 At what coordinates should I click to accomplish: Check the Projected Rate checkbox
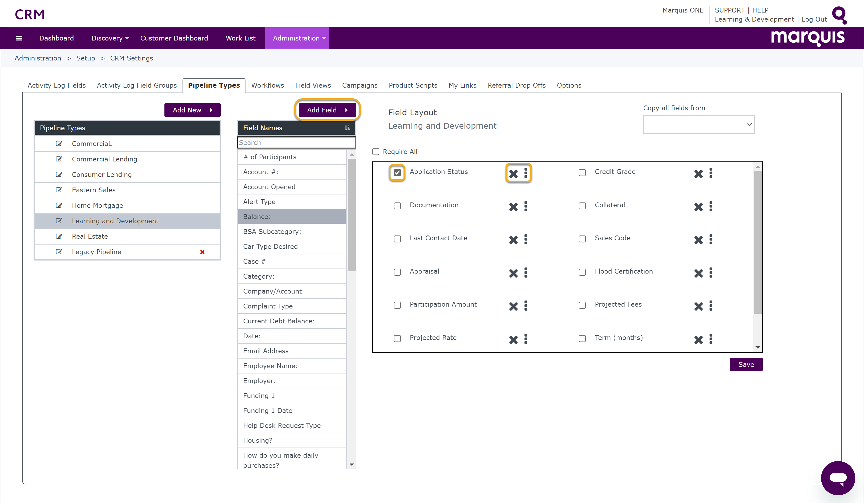tap(397, 339)
